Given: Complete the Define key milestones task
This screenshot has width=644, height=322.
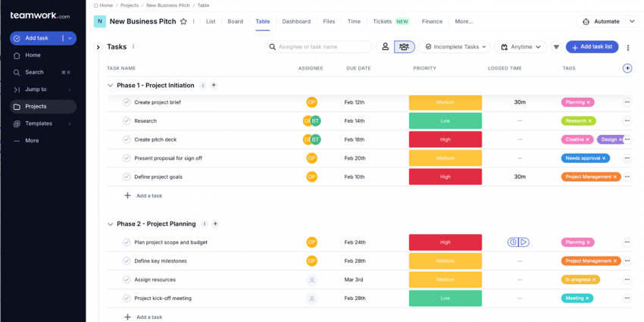Looking at the screenshot, I should point(127,261).
